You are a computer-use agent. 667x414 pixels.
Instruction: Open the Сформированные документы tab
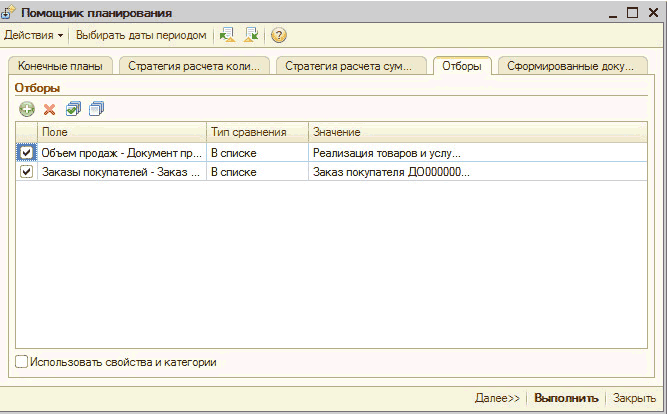tap(570, 67)
